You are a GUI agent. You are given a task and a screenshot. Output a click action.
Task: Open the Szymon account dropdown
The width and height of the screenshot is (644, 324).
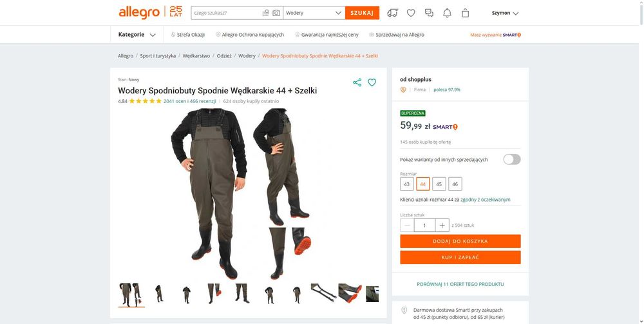pos(505,13)
